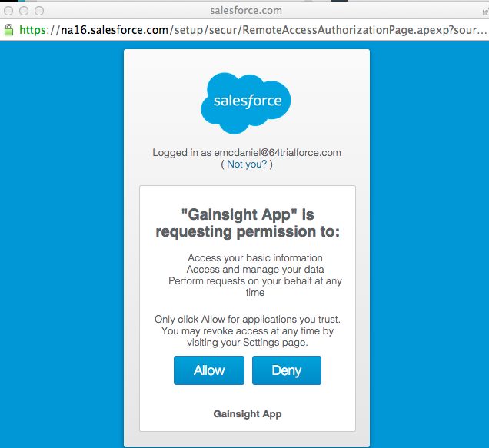The width and height of the screenshot is (489, 448).
Task: Click "Only click Allow for applications you trust" notice
Action: point(248,319)
